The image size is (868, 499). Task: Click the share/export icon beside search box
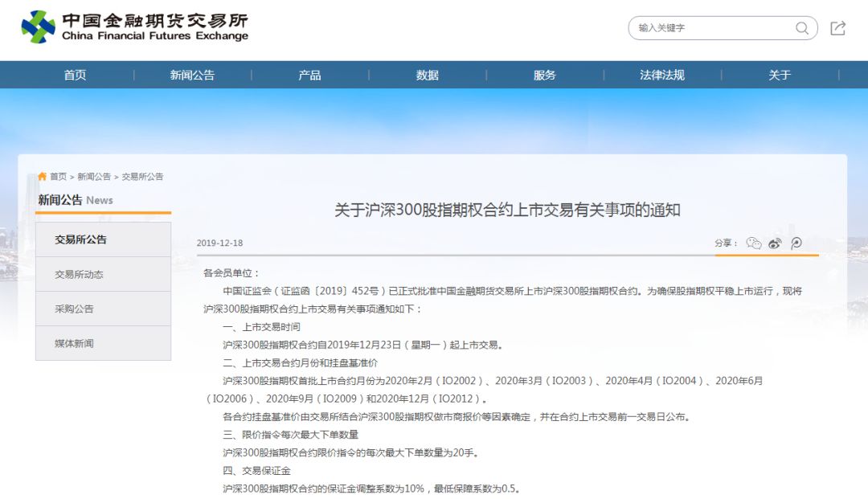(x=837, y=28)
